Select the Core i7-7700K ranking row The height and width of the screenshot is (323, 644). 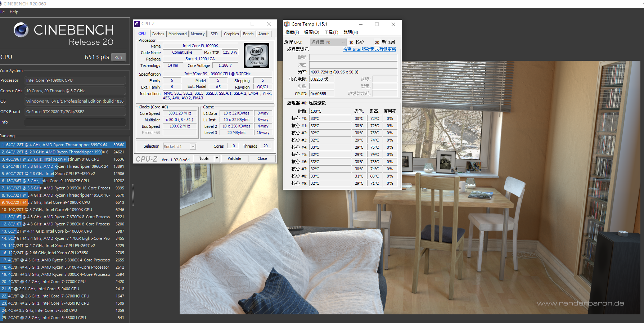point(63,282)
